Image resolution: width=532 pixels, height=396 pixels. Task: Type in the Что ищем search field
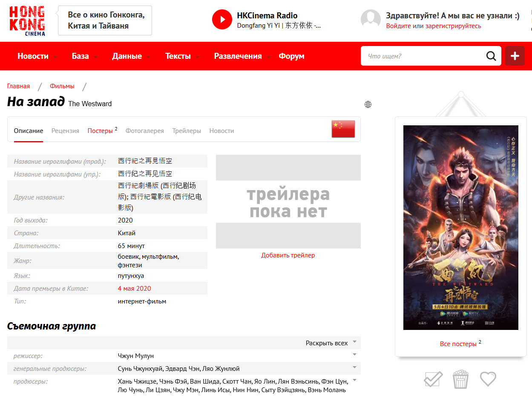tap(424, 56)
